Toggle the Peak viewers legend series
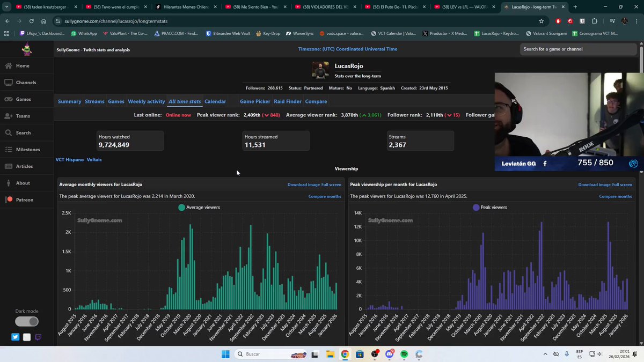 (490, 207)
